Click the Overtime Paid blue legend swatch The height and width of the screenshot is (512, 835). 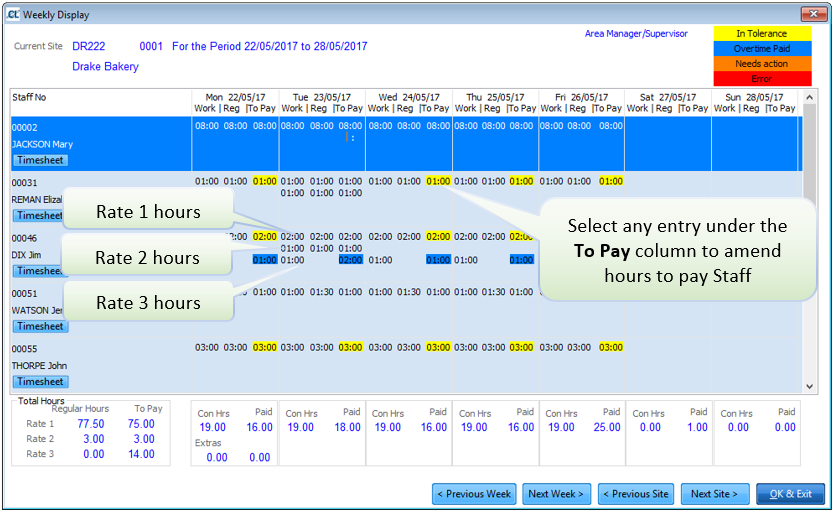762,48
